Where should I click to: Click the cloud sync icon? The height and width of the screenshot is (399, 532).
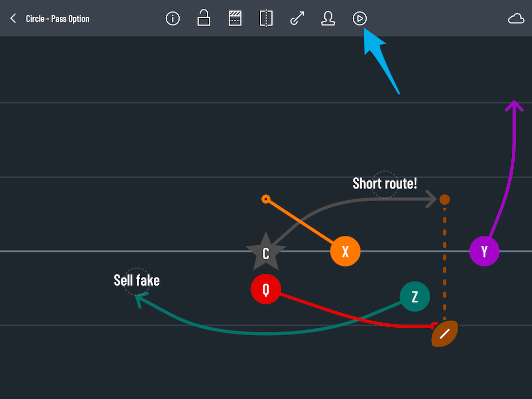click(516, 19)
